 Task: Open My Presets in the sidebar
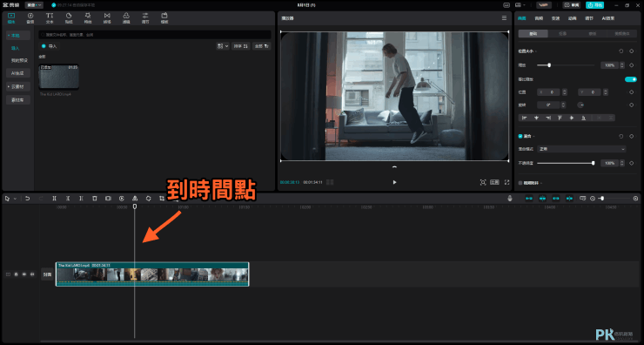click(x=19, y=60)
